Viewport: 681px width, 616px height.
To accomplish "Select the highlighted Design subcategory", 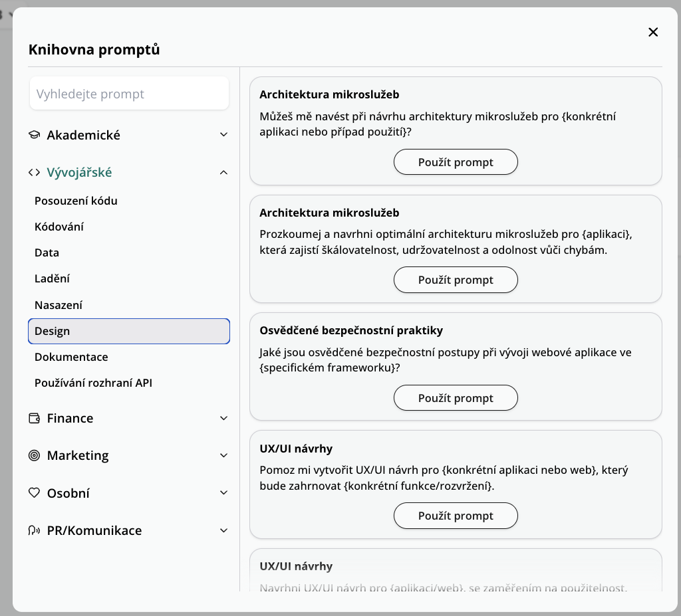I will coord(129,331).
